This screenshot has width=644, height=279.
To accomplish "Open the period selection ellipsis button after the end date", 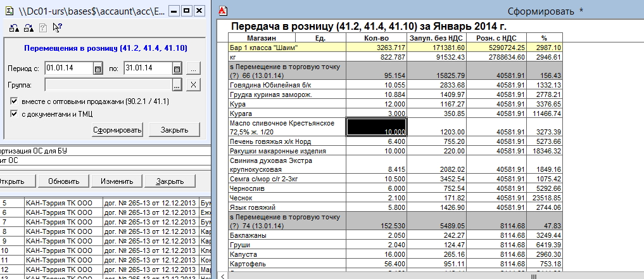I will click(x=194, y=68).
